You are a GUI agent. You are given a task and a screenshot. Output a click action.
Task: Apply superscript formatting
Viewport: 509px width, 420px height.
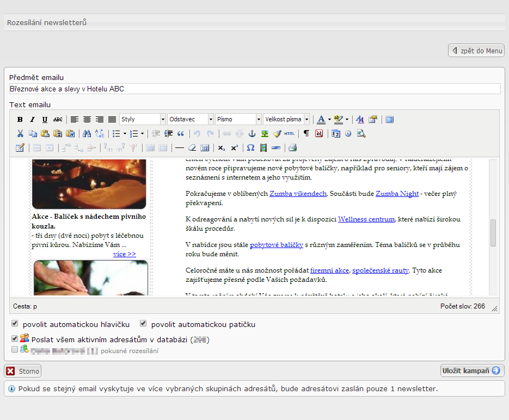(235, 148)
